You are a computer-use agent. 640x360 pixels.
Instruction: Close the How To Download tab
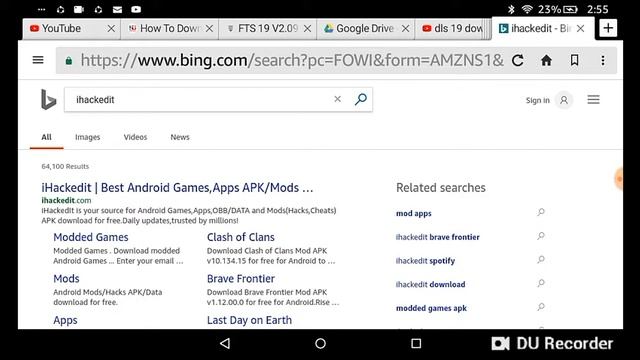tap(209, 29)
